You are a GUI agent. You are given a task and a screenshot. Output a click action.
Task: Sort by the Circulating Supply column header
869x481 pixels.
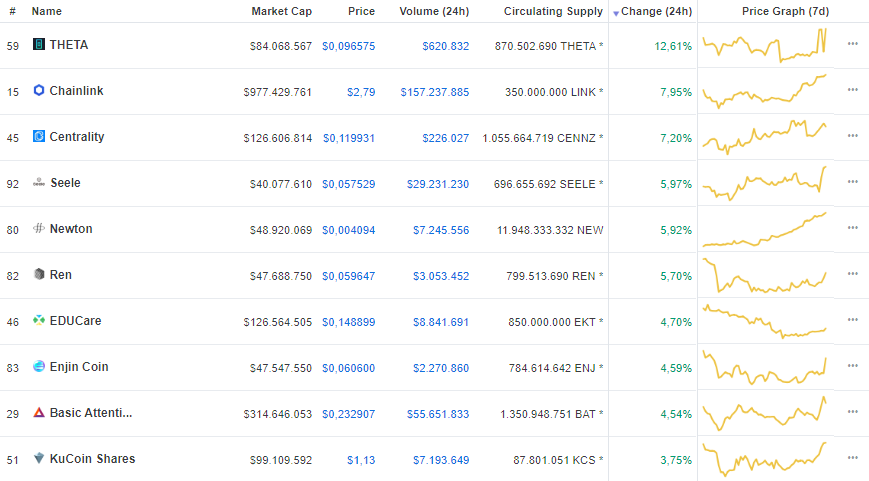pos(553,11)
